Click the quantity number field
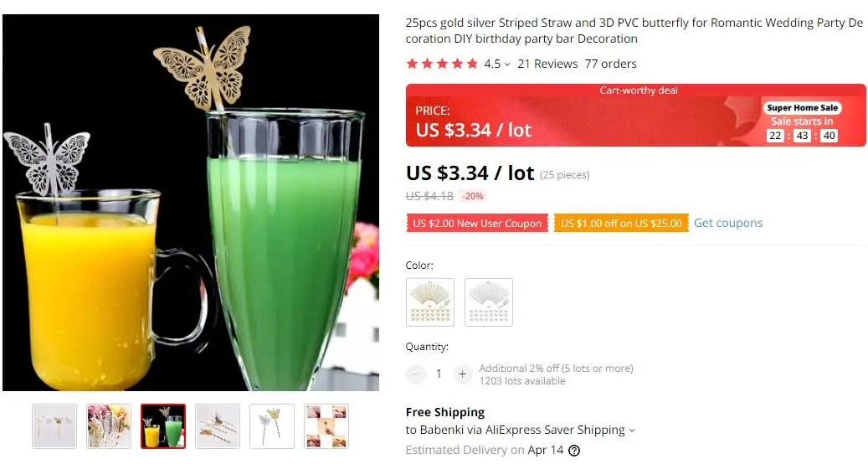This screenshot has height=464, width=868. pyautogui.click(x=439, y=374)
